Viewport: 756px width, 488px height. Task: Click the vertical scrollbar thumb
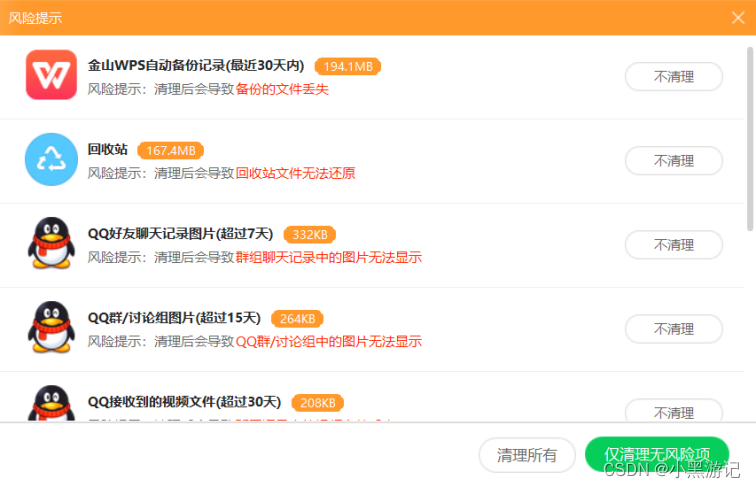click(x=750, y=139)
